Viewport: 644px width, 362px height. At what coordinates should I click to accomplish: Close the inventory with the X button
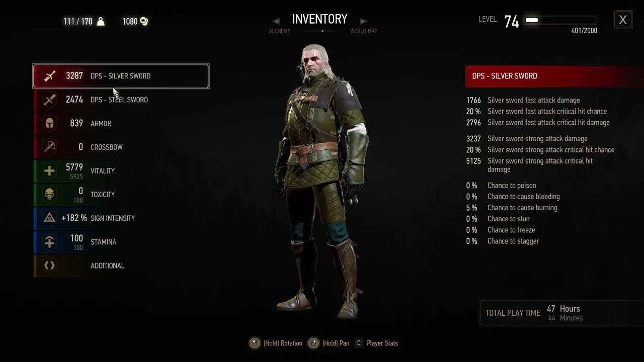pos(623,20)
